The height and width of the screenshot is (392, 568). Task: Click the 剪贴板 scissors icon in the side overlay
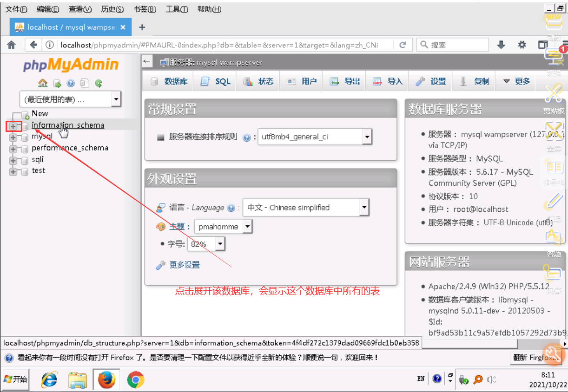tap(554, 94)
